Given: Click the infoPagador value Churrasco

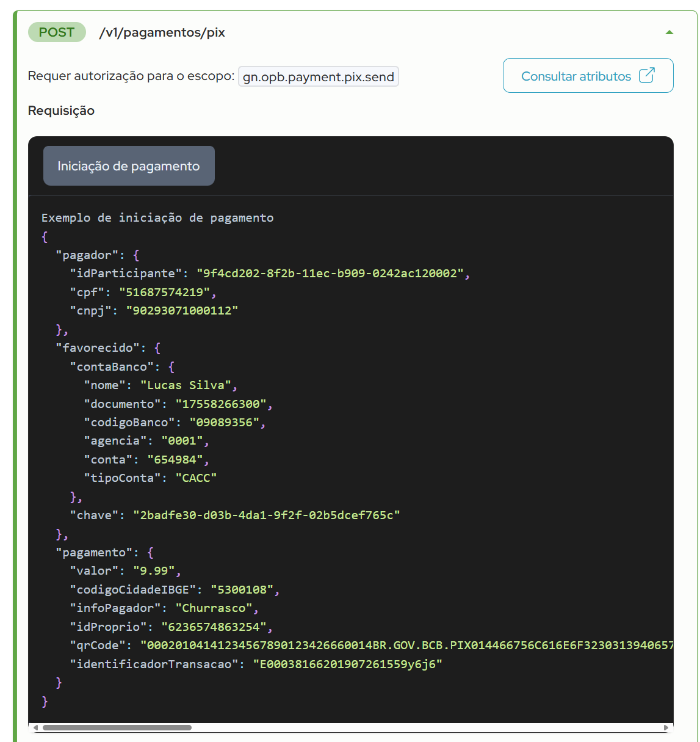Looking at the screenshot, I should [214, 608].
